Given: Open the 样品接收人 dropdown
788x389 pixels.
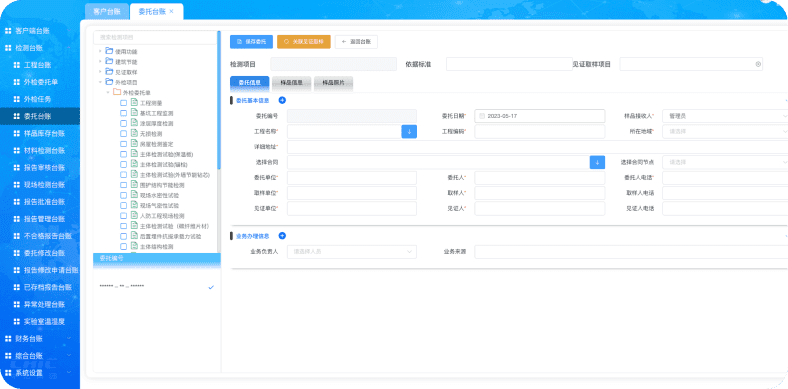Looking at the screenshot, I should tap(725, 116).
